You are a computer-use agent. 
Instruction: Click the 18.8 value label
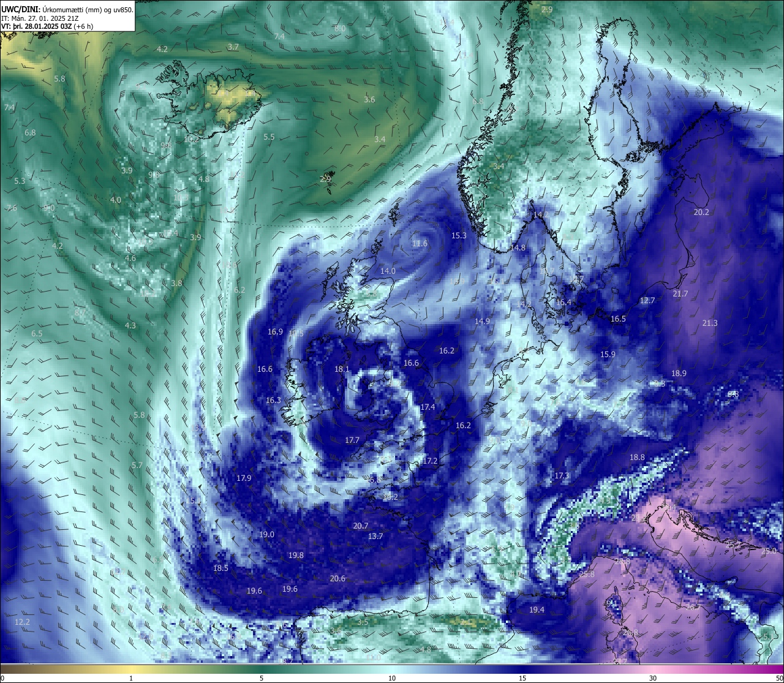[x=637, y=457]
